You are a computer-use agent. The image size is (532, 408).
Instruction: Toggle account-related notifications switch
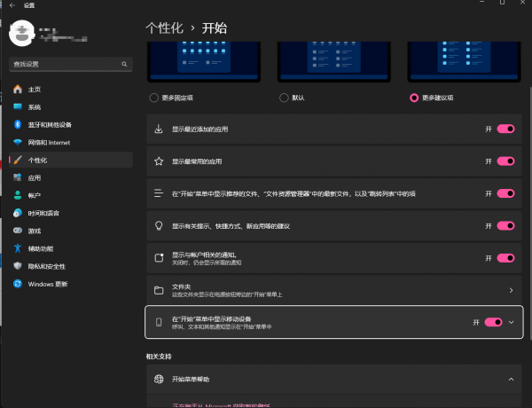click(506, 258)
